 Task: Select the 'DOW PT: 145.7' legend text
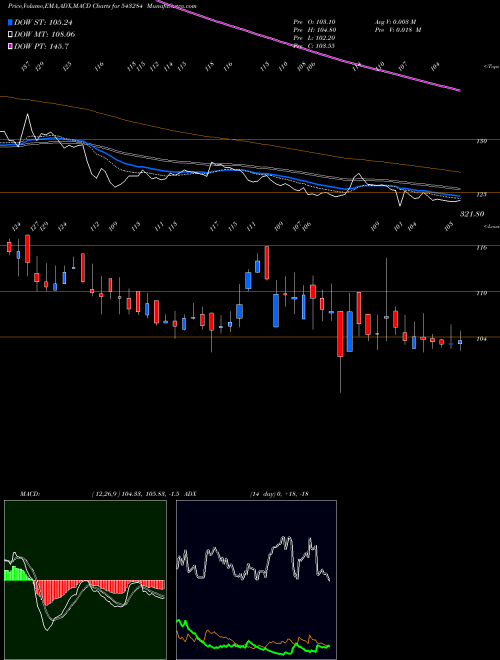tap(41, 46)
